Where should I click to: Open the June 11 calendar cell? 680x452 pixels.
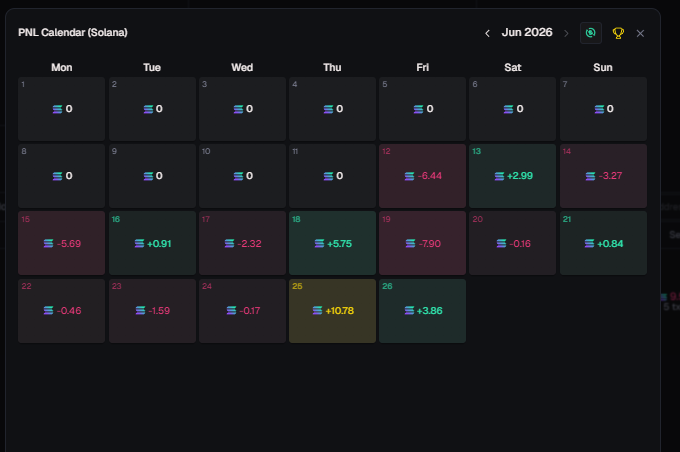coord(333,176)
